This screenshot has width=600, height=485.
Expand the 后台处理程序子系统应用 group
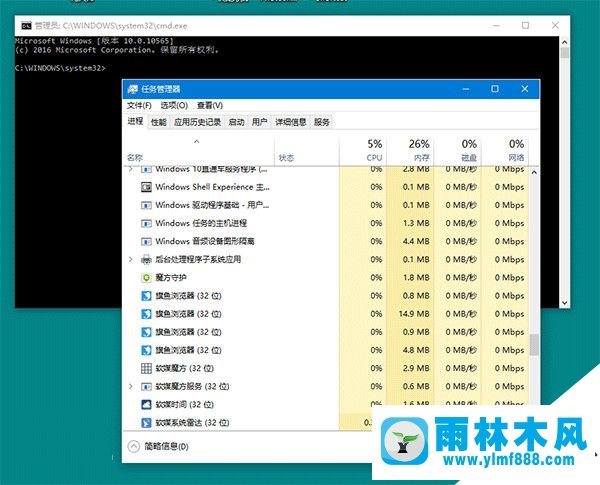(130, 260)
